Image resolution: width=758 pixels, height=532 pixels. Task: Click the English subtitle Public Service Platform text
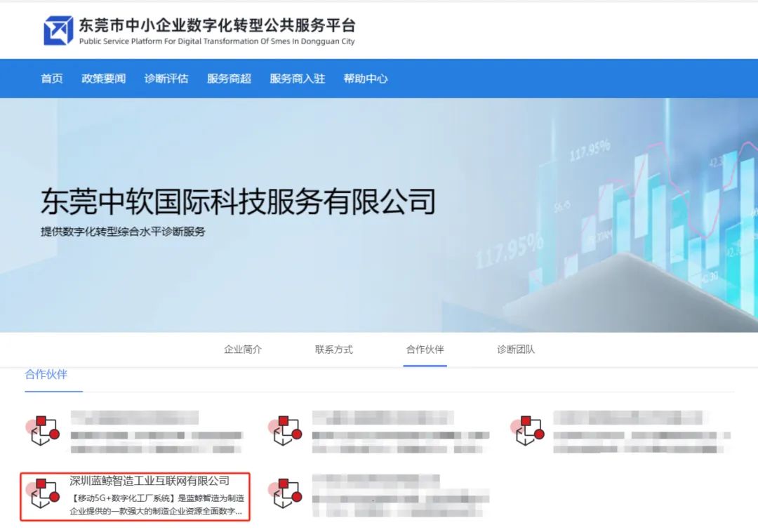(x=217, y=41)
